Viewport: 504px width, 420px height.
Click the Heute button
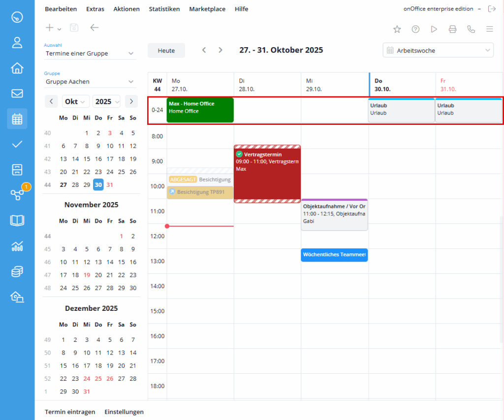(166, 50)
